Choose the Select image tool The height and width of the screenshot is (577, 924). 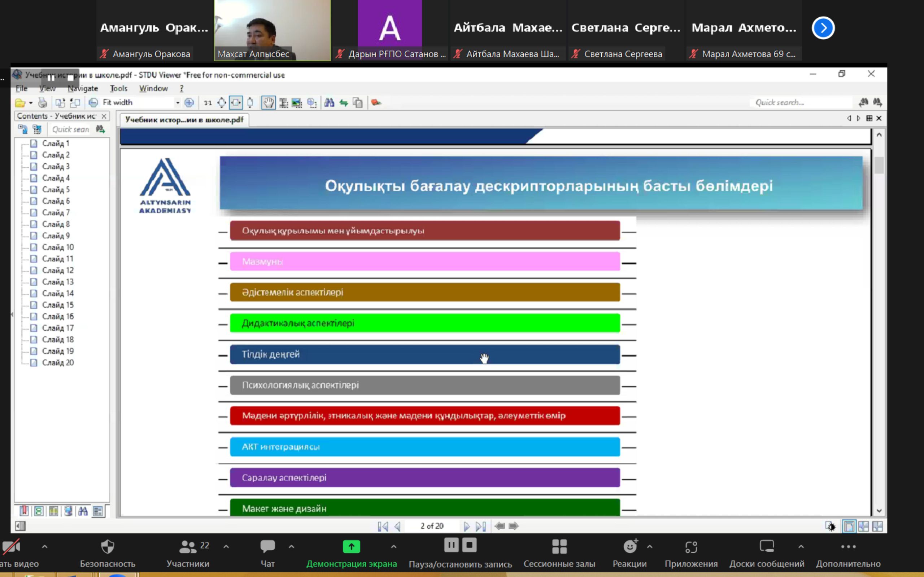pyautogui.click(x=297, y=103)
